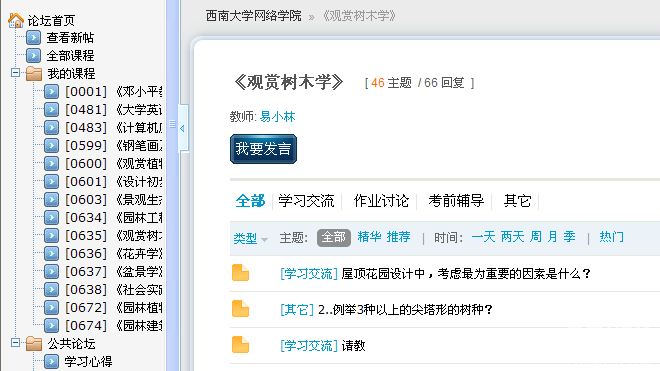
Task: Click the folder icon for 公共论坛
Action: (x=34, y=344)
